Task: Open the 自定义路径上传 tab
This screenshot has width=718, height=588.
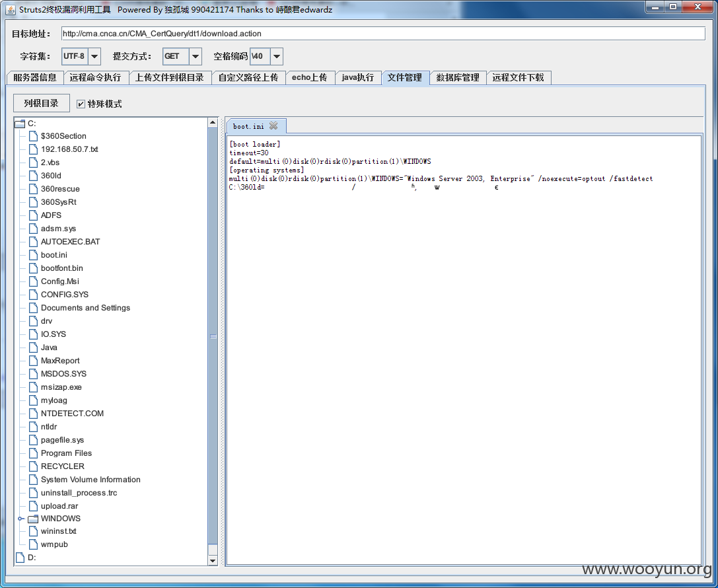Action: tap(248, 77)
